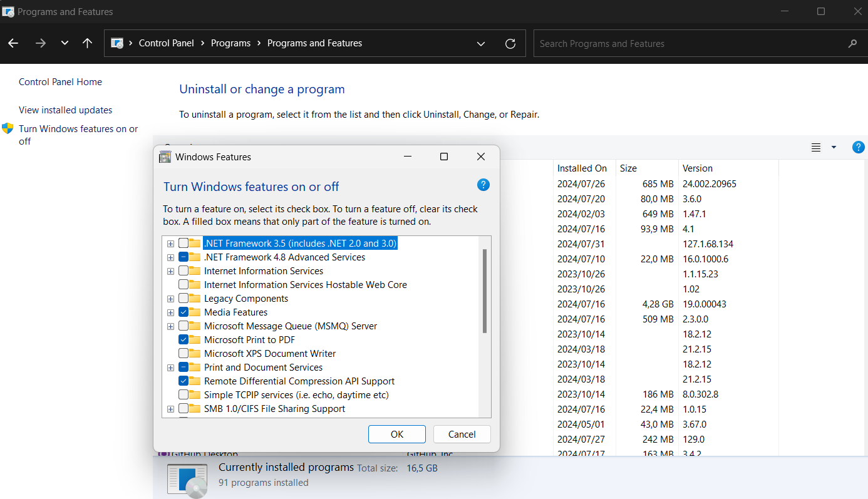Image resolution: width=868 pixels, height=499 pixels.
Task: Click Cancel in Windows Features dialog
Action: [462, 434]
